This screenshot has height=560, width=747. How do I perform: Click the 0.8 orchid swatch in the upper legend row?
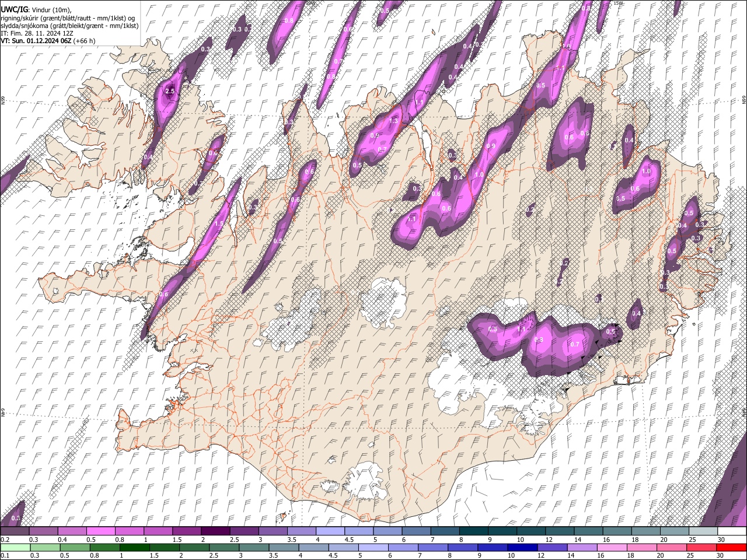point(130,531)
